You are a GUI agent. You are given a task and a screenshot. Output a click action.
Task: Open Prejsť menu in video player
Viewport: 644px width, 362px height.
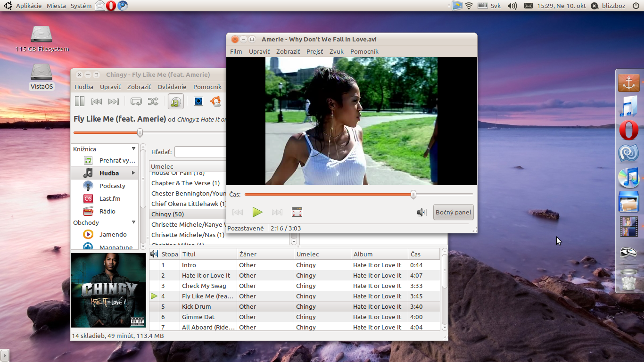(x=315, y=51)
